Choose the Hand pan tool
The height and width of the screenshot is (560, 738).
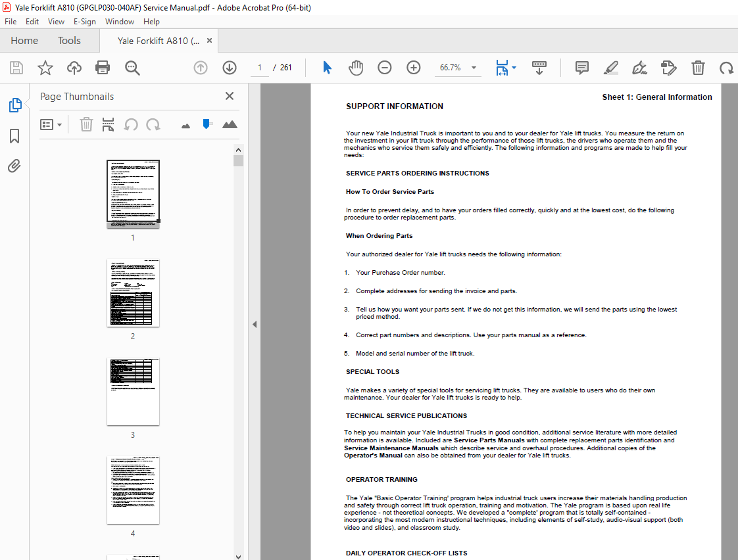click(x=356, y=68)
